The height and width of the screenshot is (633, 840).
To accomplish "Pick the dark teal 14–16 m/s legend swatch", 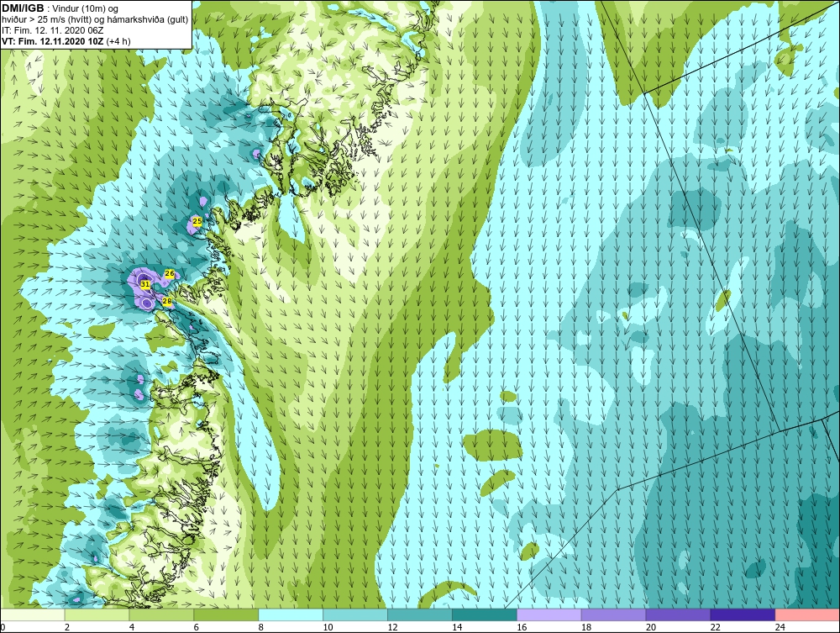I will (x=485, y=615).
